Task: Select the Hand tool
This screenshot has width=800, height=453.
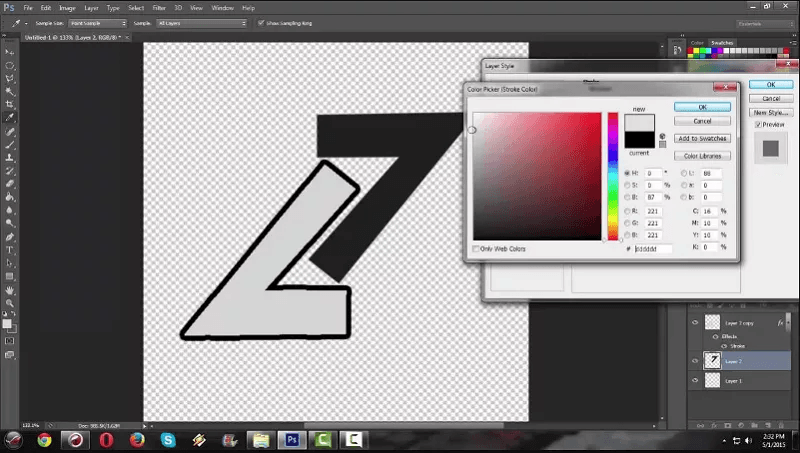Action: [9, 290]
